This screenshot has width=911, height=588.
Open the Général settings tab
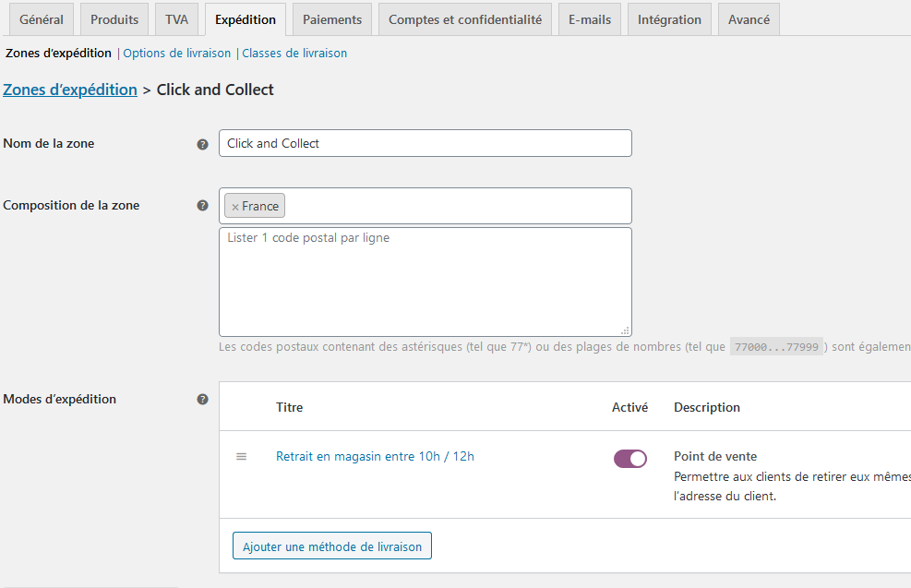42,19
